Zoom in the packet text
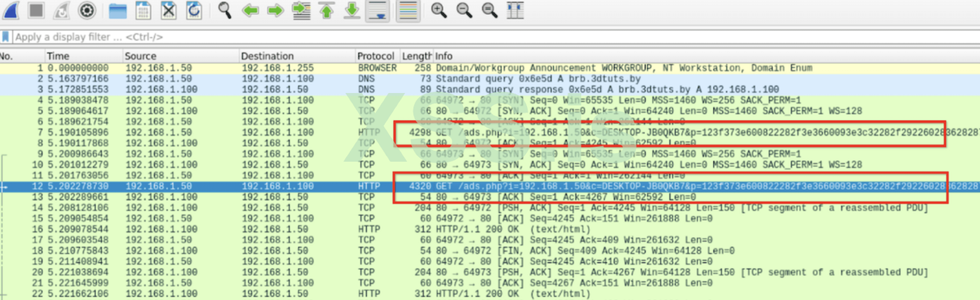Image resolution: width=980 pixels, height=300 pixels. pyautogui.click(x=438, y=10)
